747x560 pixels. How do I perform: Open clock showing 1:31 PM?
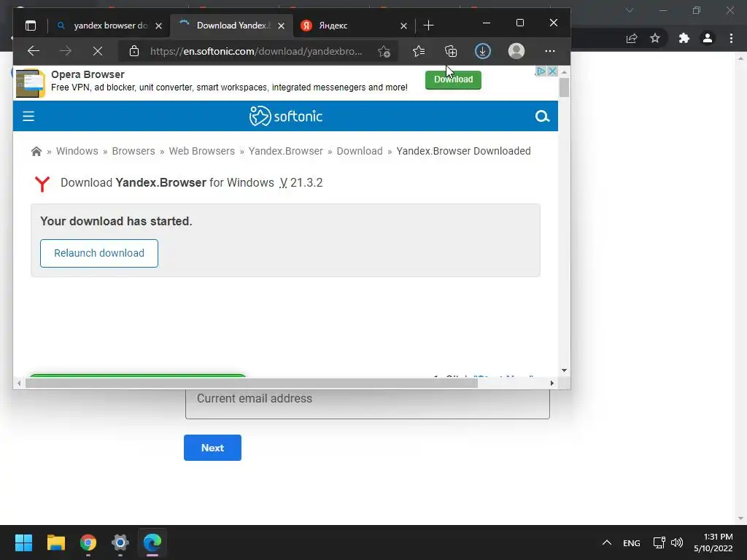pyautogui.click(x=713, y=542)
